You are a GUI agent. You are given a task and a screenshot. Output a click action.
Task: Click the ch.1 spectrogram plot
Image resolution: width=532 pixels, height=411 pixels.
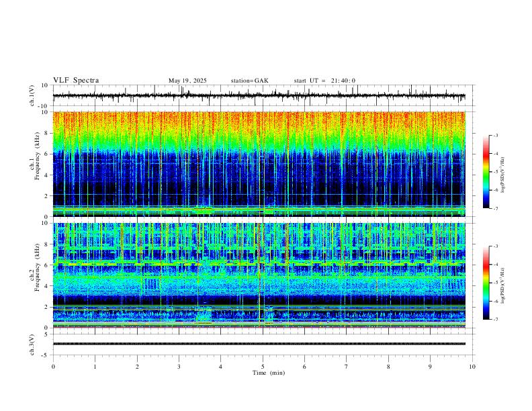point(259,164)
